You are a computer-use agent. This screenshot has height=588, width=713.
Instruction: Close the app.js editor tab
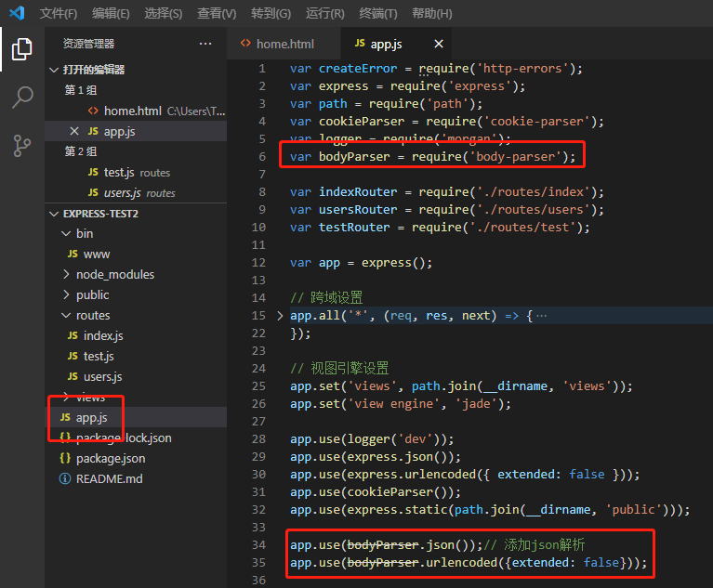point(439,44)
